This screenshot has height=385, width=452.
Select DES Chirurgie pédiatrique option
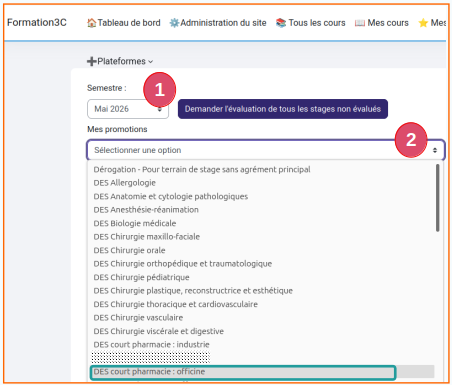click(141, 277)
